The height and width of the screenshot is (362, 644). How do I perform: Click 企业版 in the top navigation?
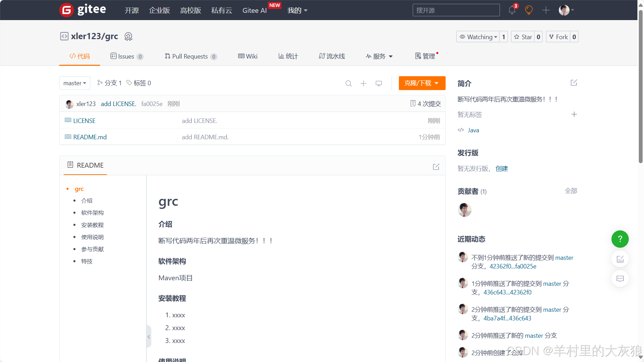click(159, 10)
